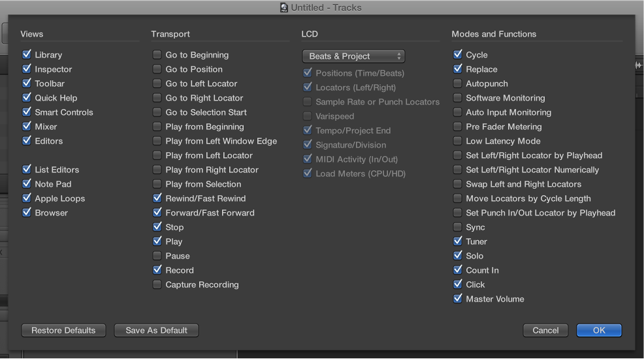Check Set Left/Right Locator by Playhead

coord(458,155)
